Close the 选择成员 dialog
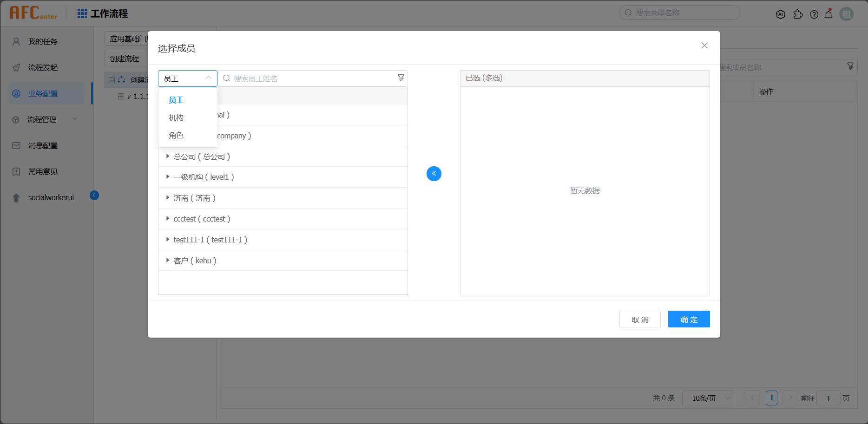This screenshot has height=424, width=868. pos(704,46)
